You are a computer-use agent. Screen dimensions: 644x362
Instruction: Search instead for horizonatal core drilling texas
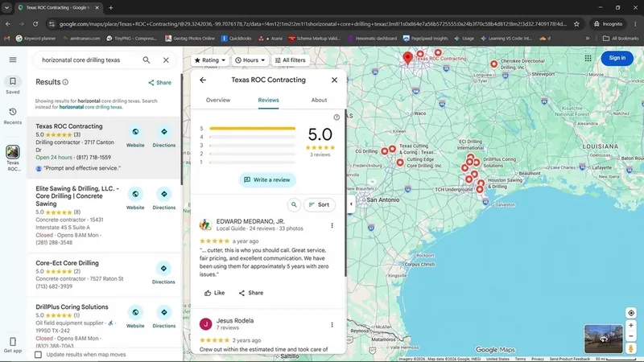tap(91, 107)
